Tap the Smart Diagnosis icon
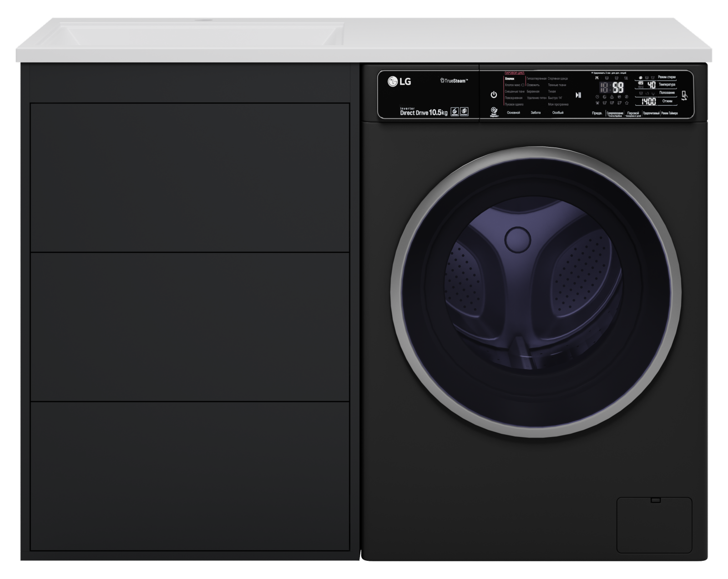Viewport: 728px width, 579px height. (x=494, y=112)
